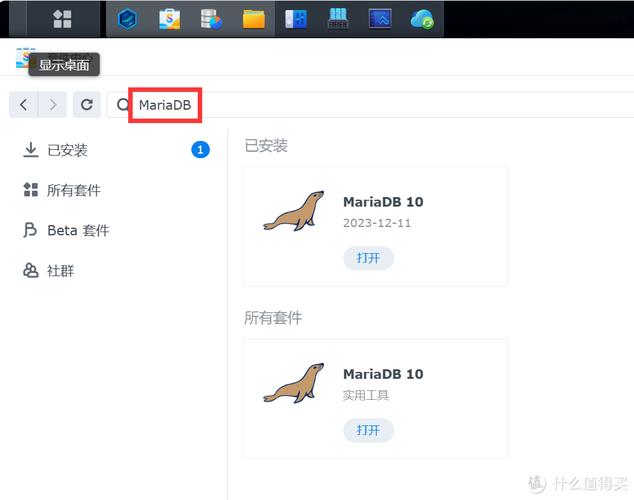Viewport: 634px width, 500px height.
Task: Go back with the left arrow
Action: pos(23,105)
